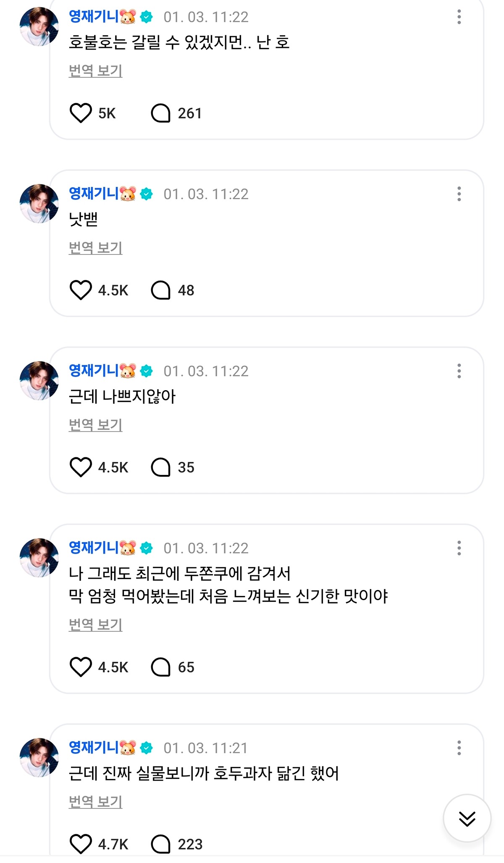Open more options for the top post

click(459, 17)
